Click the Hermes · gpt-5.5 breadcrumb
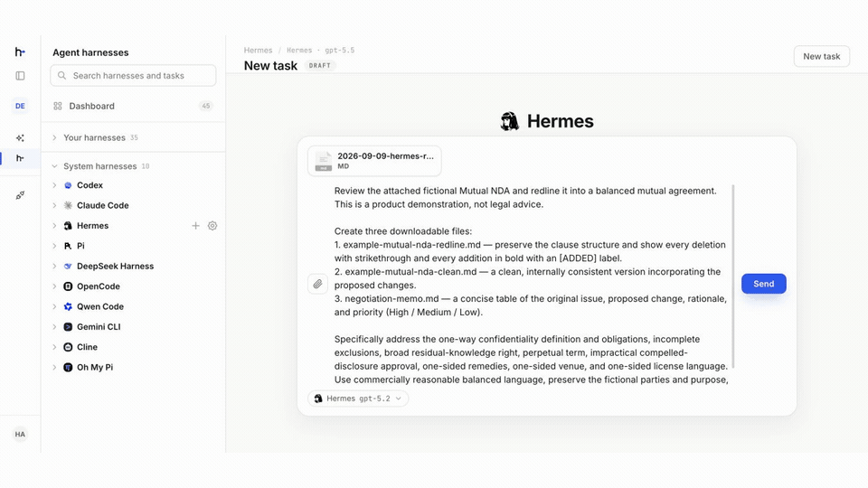Screen dimensions: 868x488 [x=320, y=51]
